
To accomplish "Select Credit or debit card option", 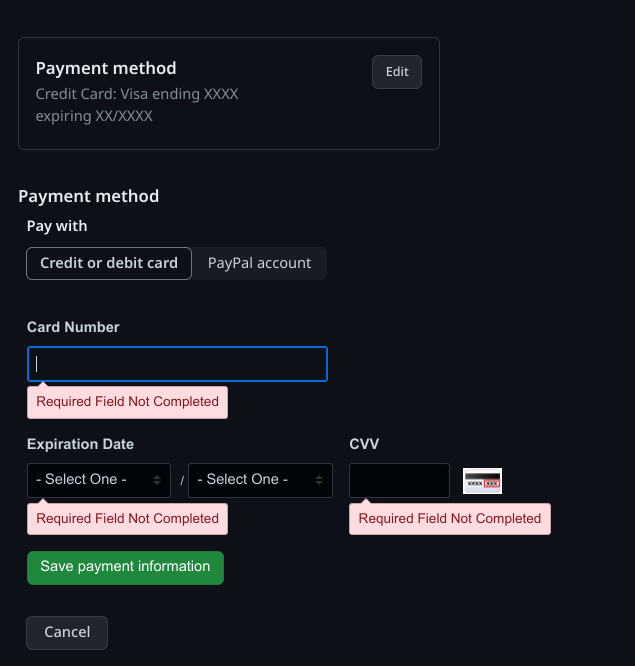I will [x=109, y=264].
